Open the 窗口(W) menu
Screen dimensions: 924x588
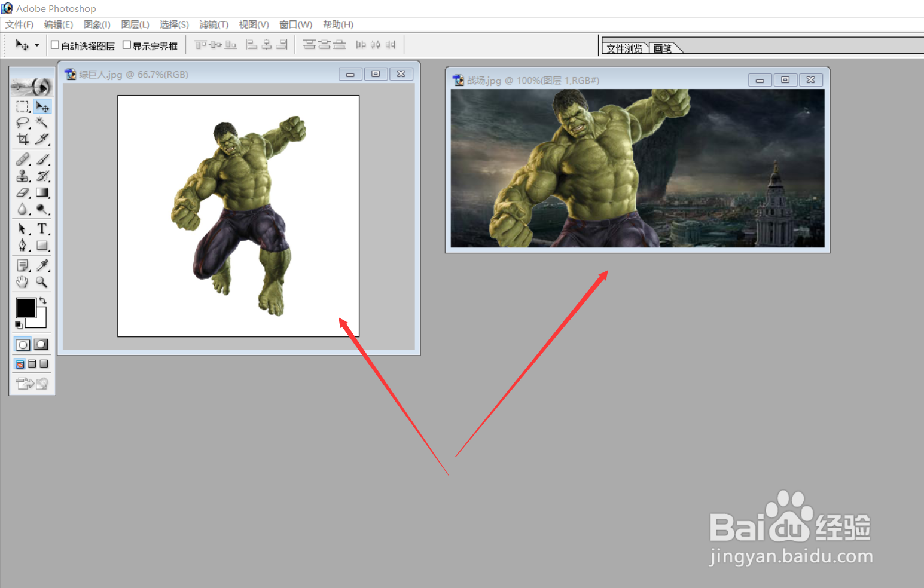(296, 24)
